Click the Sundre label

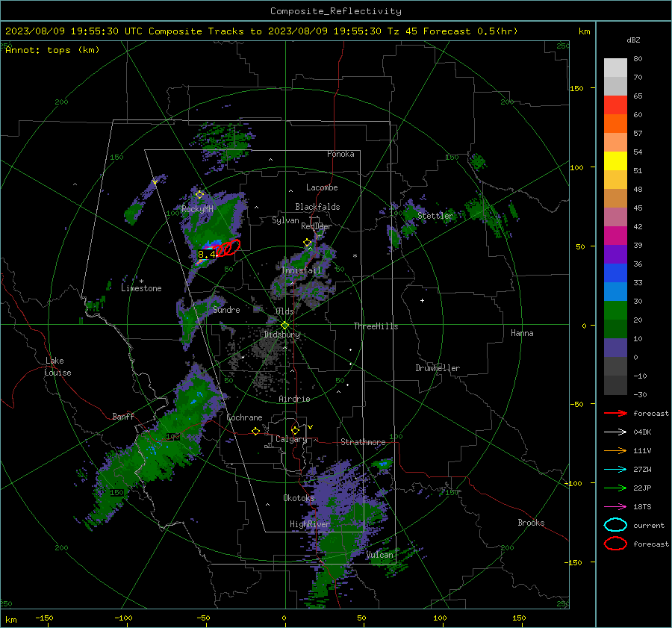pyautogui.click(x=226, y=309)
